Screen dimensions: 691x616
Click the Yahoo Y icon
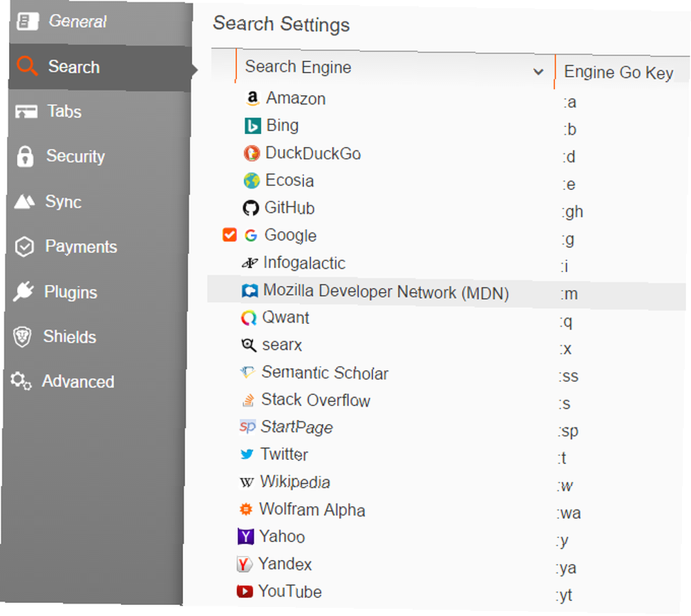245,537
